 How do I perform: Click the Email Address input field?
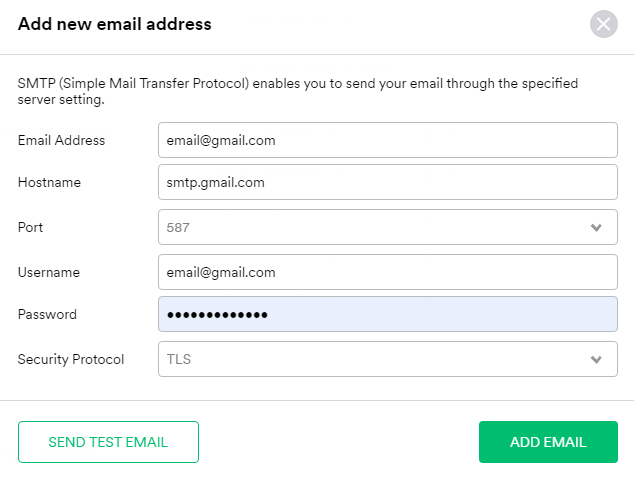(387, 140)
